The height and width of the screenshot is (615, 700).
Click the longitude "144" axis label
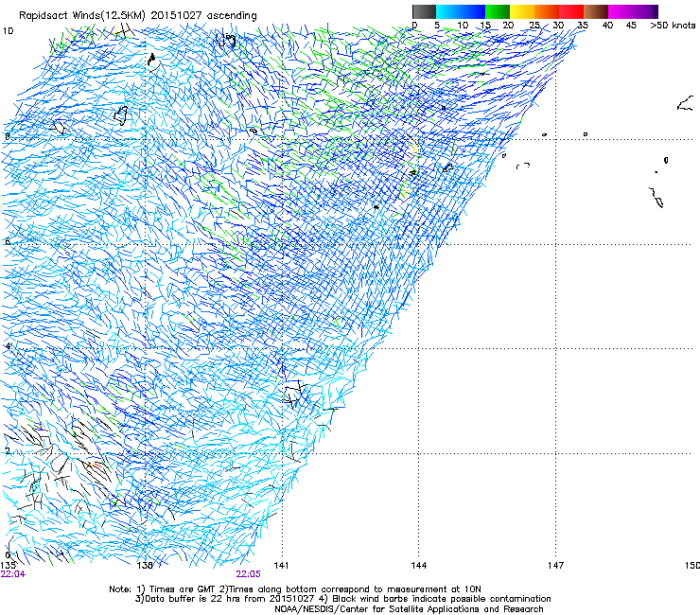(419, 566)
